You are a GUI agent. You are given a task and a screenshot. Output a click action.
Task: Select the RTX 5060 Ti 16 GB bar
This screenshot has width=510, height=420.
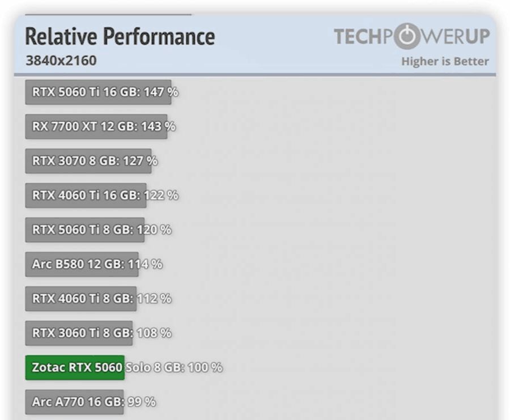(98, 92)
